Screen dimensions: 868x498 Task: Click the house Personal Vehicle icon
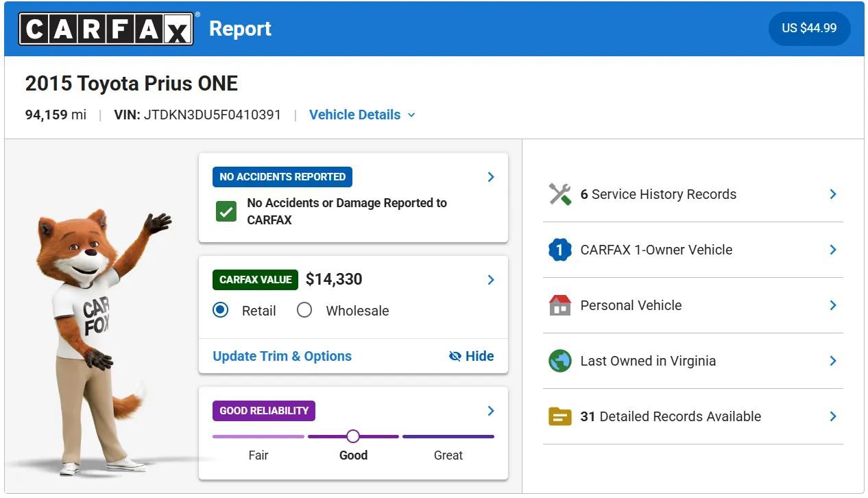tap(560, 305)
